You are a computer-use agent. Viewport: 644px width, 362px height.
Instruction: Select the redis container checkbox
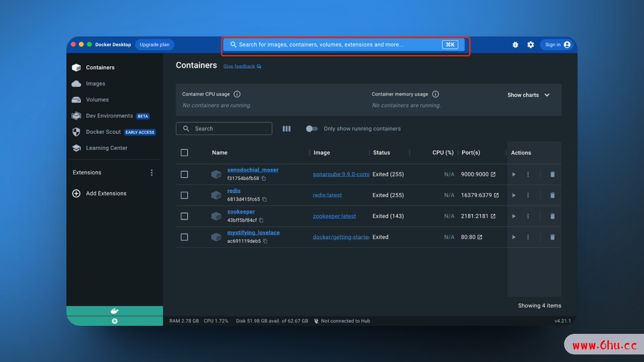coord(184,195)
